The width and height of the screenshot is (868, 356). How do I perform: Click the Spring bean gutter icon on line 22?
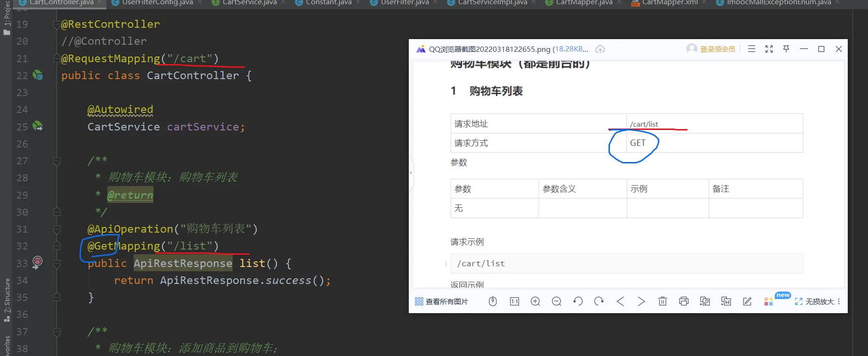click(x=38, y=75)
